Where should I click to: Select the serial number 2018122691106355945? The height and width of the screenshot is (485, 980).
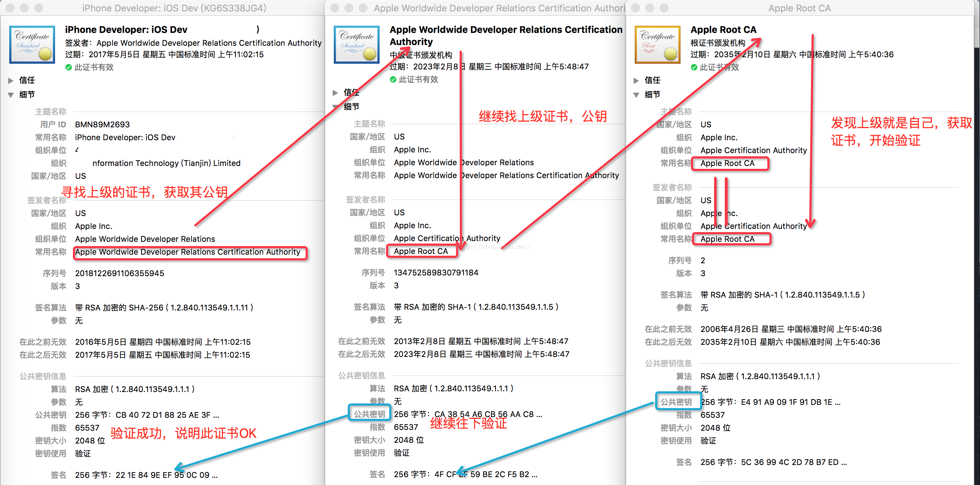pyautogui.click(x=119, y=273)
